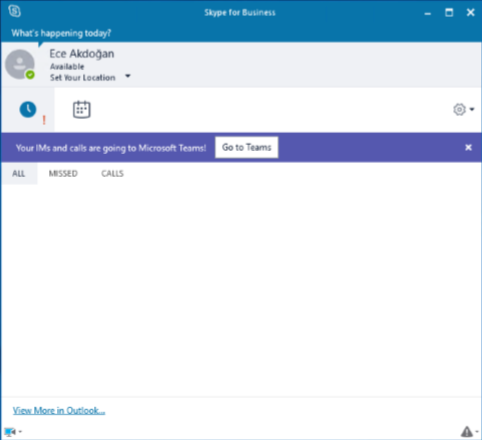
Task: Open the Options gear icon
Action: pos(459,109)
